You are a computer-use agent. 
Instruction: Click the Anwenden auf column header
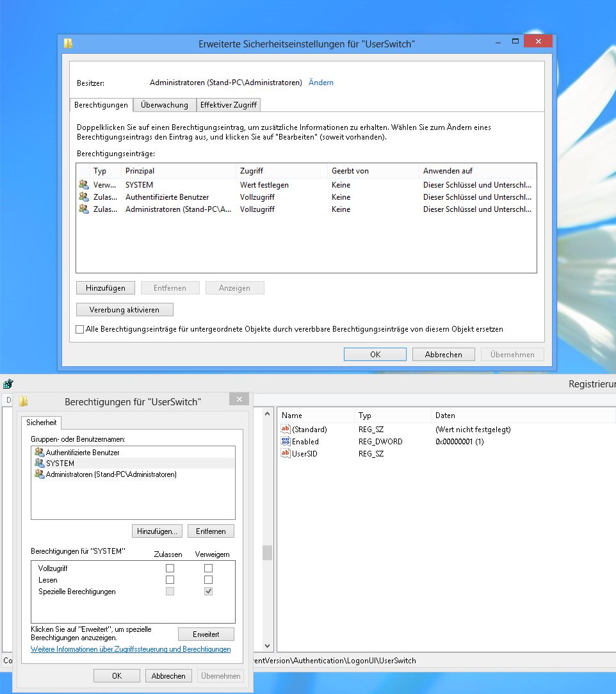[x=478, y=171]
